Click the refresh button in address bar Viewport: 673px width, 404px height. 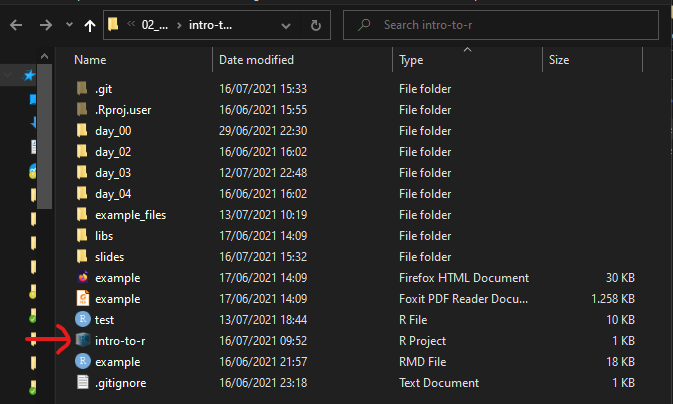[316, 24]
